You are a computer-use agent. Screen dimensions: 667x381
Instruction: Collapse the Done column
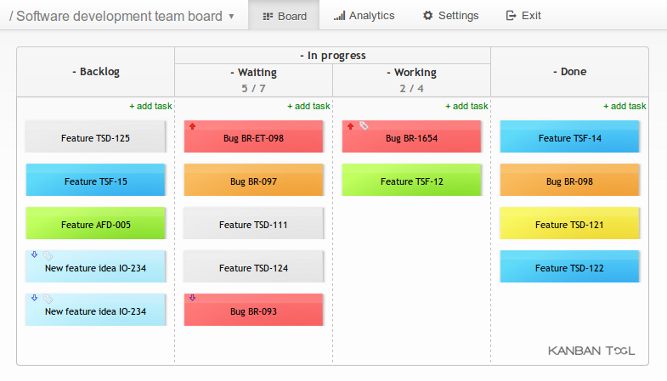(x=555, y=72)
